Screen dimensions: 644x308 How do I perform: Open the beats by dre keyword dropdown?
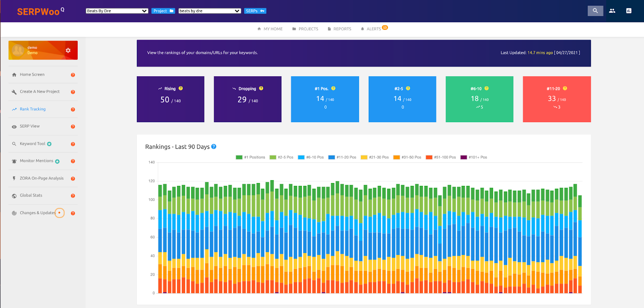(x=210, y=11)
